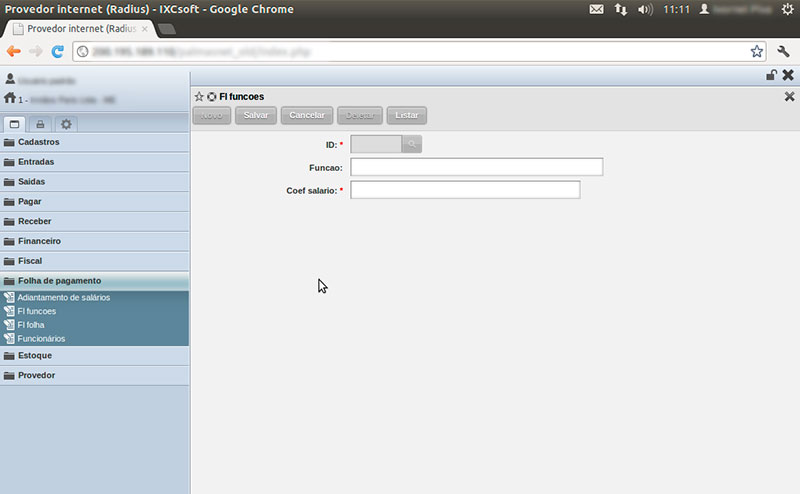Image resolution: width=800 pixels, height=494 pixels.
Task: Focus the Funcao text field
Action: pos(477,167)
